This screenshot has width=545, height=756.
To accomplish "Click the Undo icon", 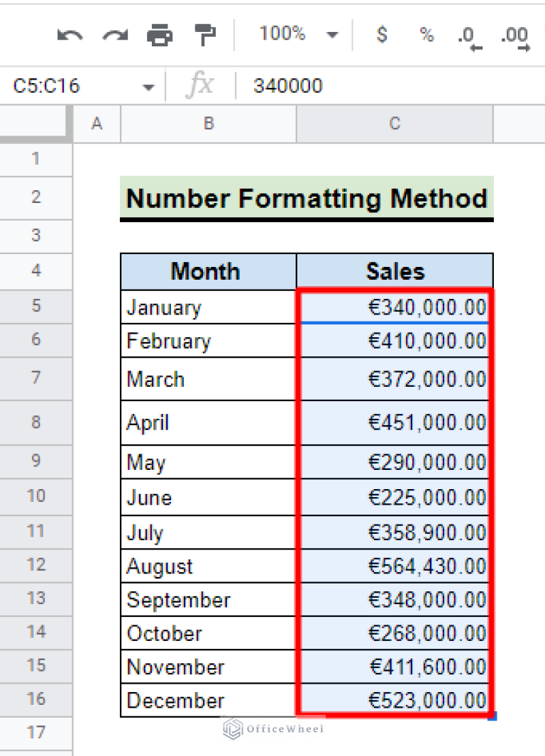I will 69,35.
